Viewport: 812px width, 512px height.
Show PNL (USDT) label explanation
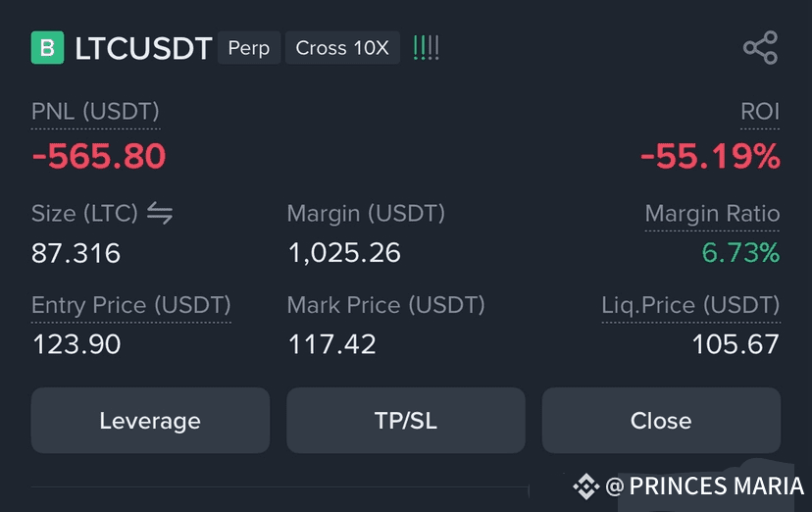pyautogui.click(x=95, y=112)
